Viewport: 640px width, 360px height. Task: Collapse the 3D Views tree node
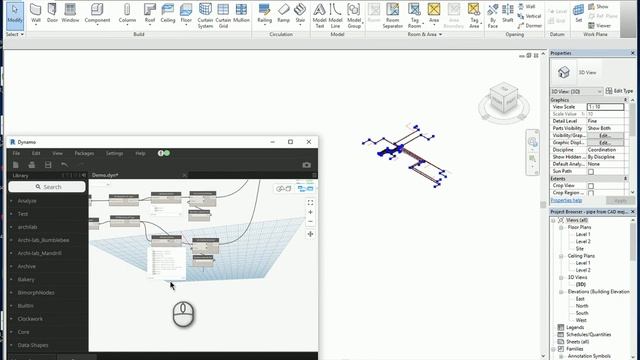coord(561,278)
